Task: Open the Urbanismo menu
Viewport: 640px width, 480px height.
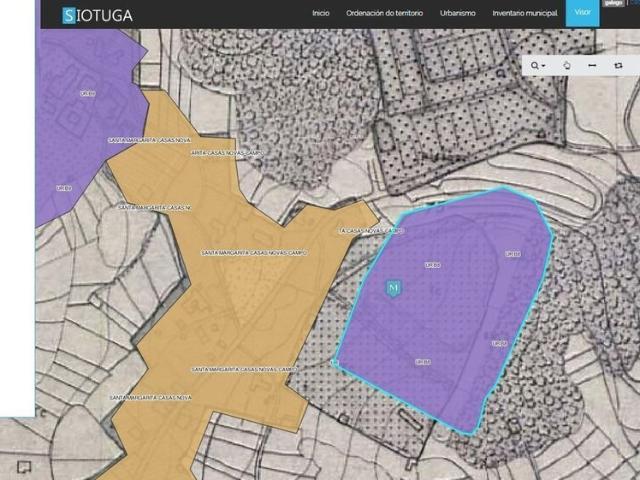Action: click(458, 13)
